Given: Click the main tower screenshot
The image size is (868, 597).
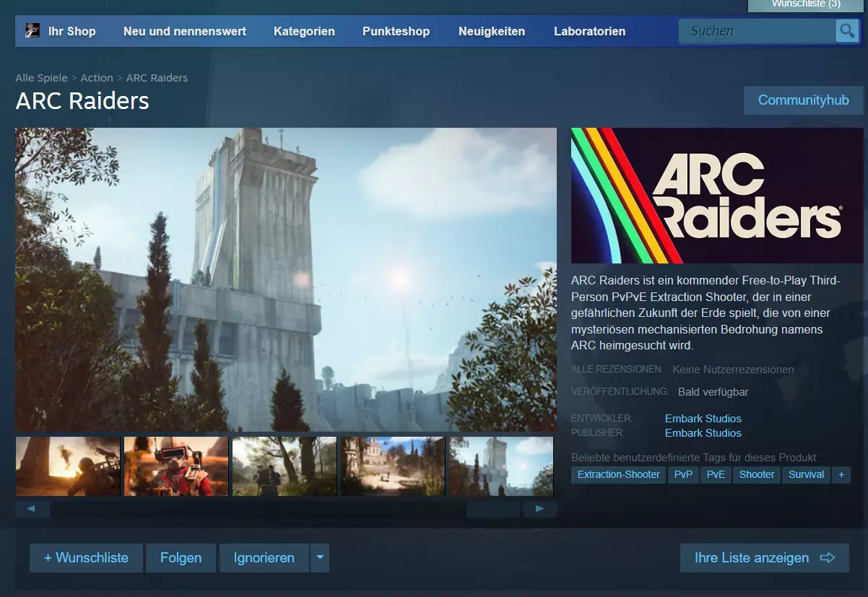Looking at the screenshot, I should tap(286, 280).
